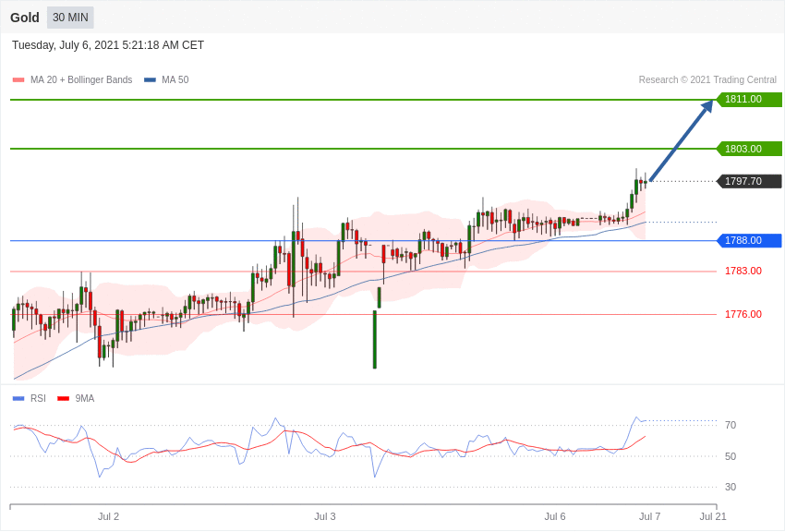The image size is (785, 532).
Task: Click Research © 2021 Trading Central credit
Action: tap(707, 79)
